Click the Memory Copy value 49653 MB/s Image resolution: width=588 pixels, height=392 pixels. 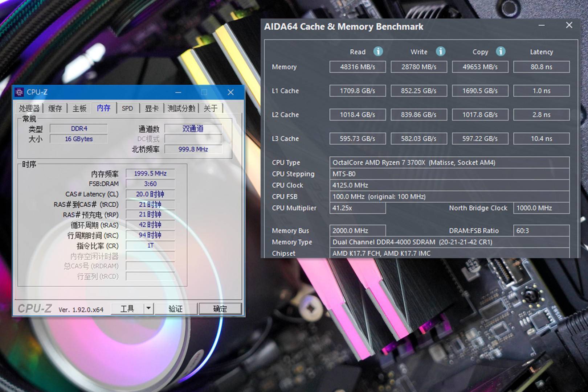[480, 67]
